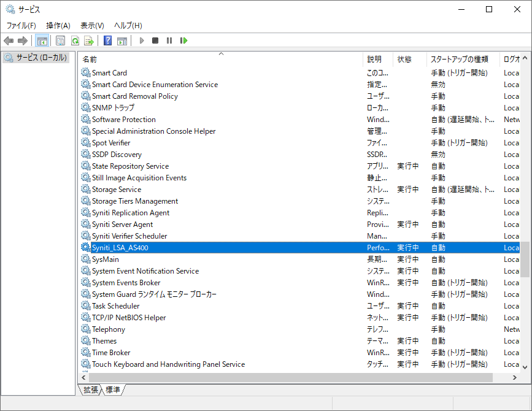Switch to the 拡張 tab
Image resolution: width=532 pixels, height=411 pixels.
pos(91,390)
